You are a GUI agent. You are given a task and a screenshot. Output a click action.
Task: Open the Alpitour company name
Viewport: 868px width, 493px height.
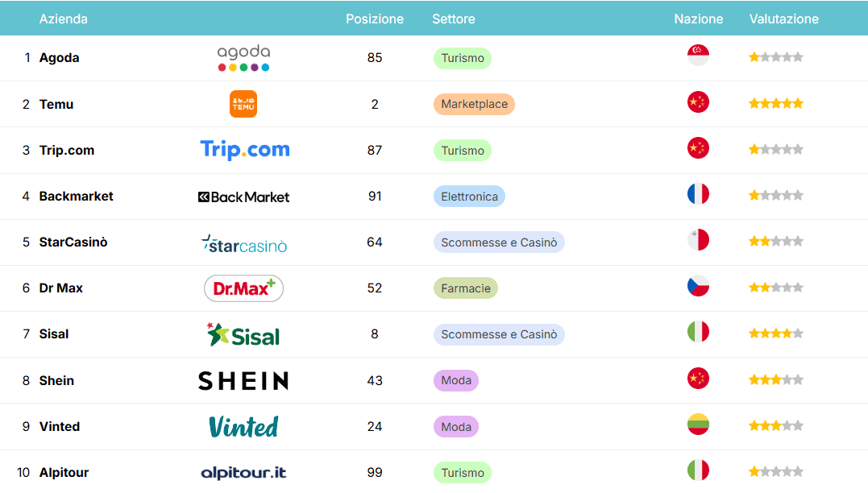tap(64, 473)
